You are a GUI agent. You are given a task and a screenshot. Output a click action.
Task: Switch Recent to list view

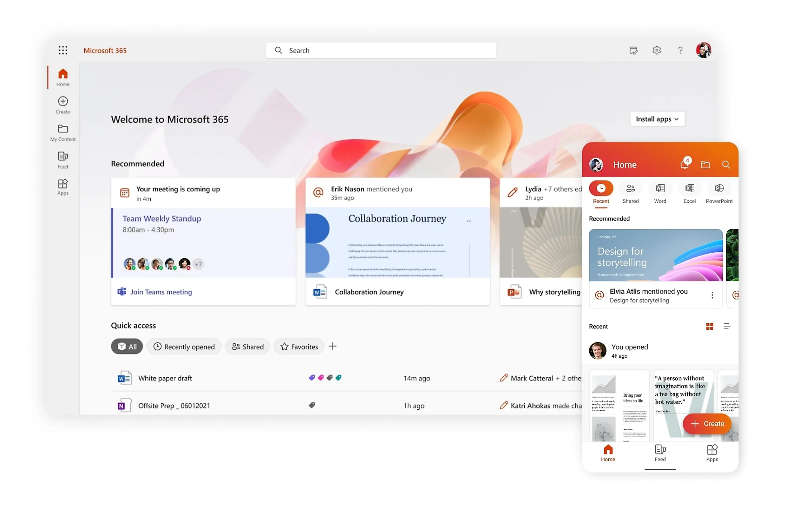pyautogui.click(x=727, y=326)
